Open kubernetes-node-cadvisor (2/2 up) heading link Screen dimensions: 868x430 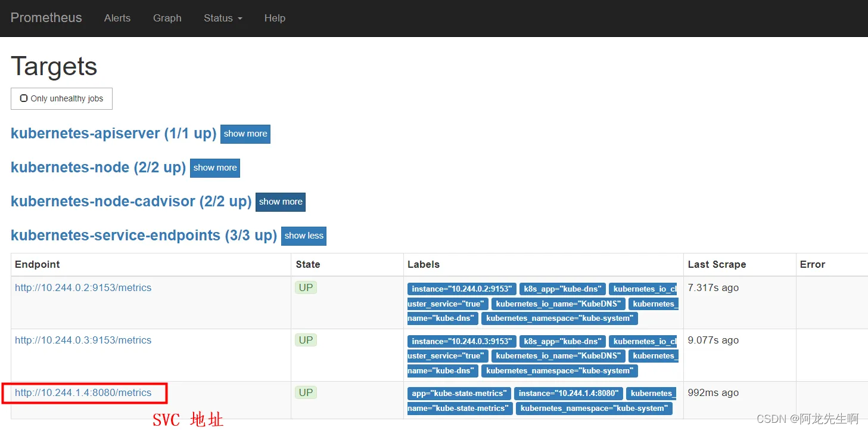tap(131, 201)
